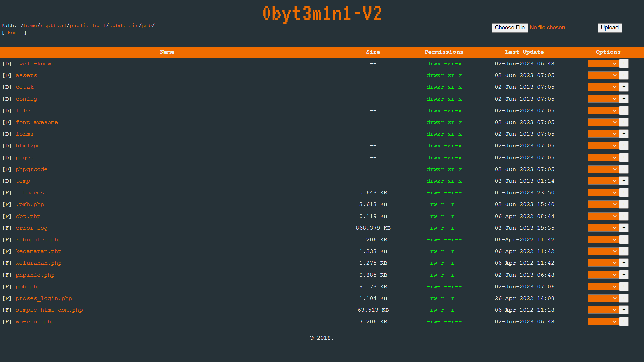
Task: Click the + button for the .htaccess row
Action: 624,193
